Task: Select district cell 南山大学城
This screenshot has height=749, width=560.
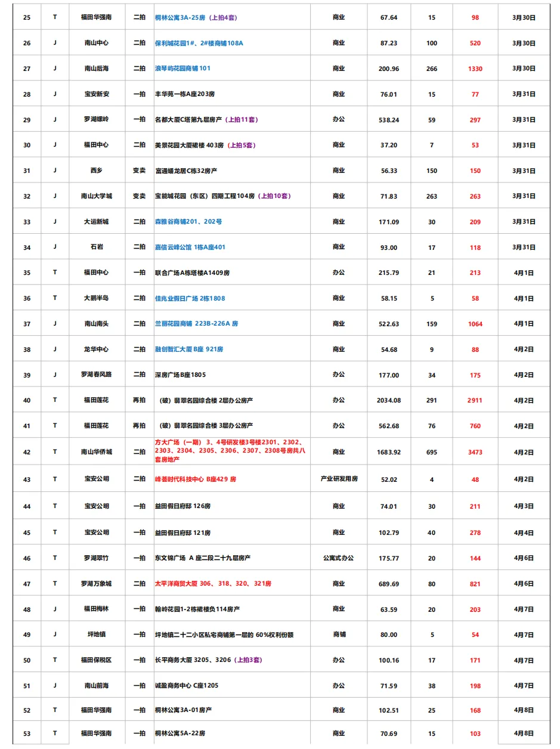Action: tap(97, 196)
